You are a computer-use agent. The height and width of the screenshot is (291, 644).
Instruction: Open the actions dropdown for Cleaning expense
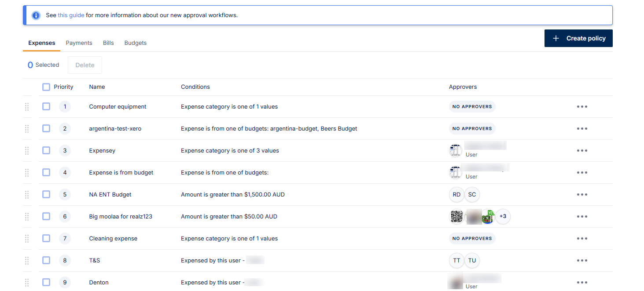click(x=582, y=239)
